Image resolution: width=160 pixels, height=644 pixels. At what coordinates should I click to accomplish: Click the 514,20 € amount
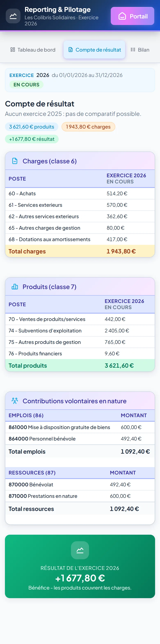pos(117,193)
